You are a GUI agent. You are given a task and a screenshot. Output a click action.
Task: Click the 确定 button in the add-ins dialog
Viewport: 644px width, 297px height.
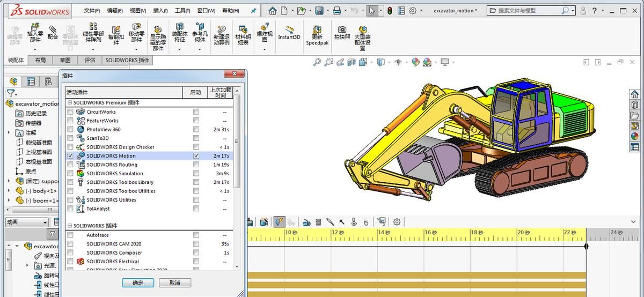pos(138,283)
